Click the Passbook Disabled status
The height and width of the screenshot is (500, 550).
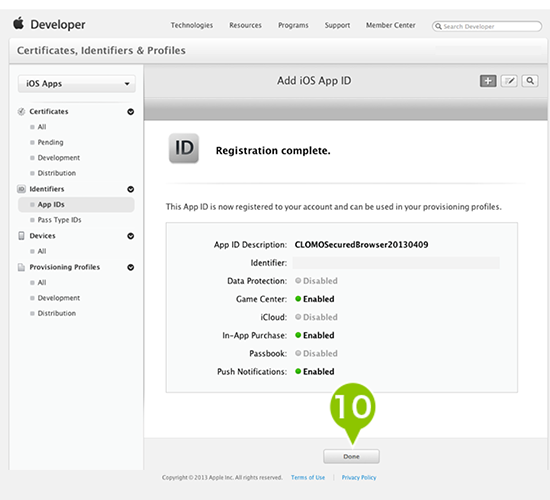point(316,353)
